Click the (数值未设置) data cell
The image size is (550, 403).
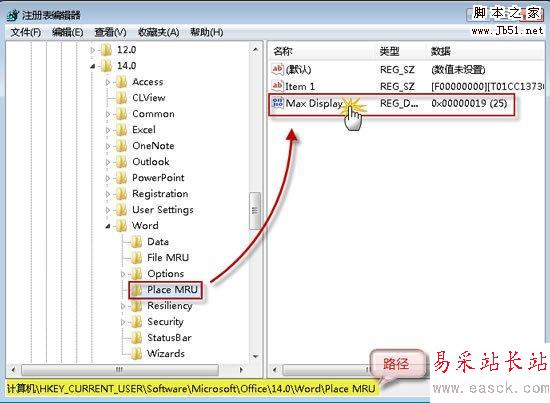pos(458,69)
